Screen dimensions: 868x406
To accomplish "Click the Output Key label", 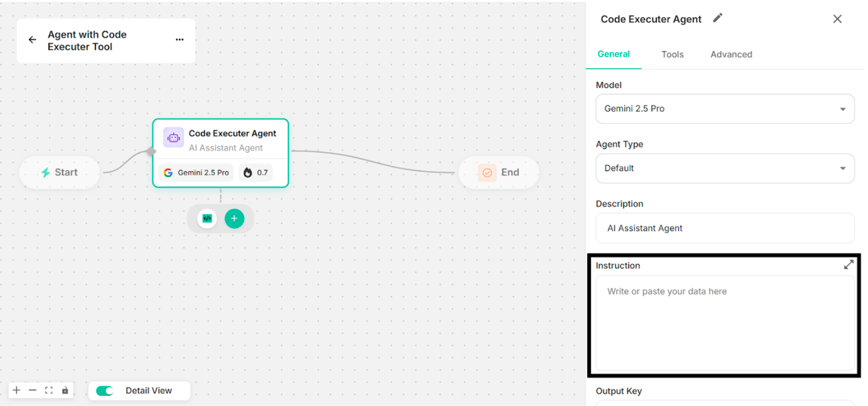I will point(619,391).
